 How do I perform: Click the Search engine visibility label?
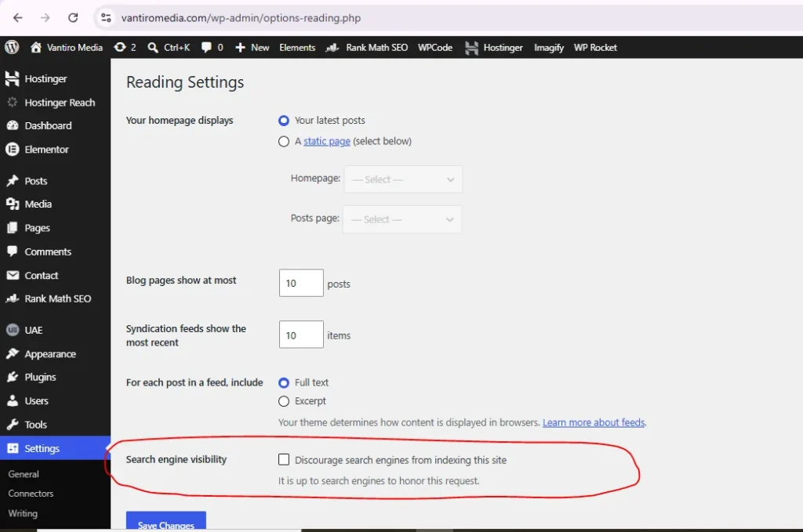pos(176,459)
